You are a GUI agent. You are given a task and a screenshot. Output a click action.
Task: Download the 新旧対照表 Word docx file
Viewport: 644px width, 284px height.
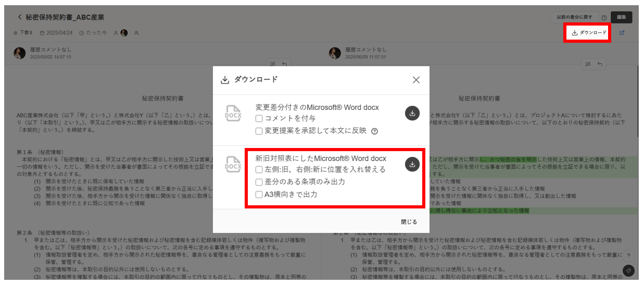[412, 164]
